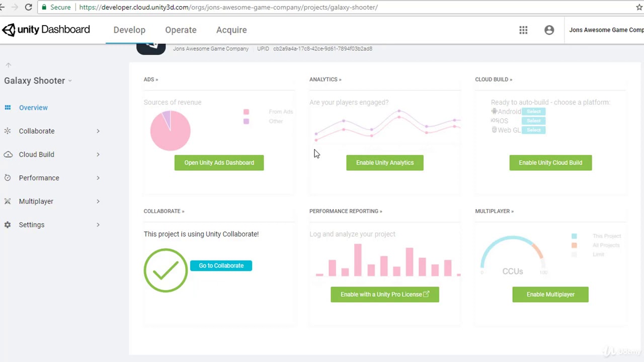Screen dimensions: 644x362
Task: Click Enable Unity Analytics button
Action: point(385,163)
